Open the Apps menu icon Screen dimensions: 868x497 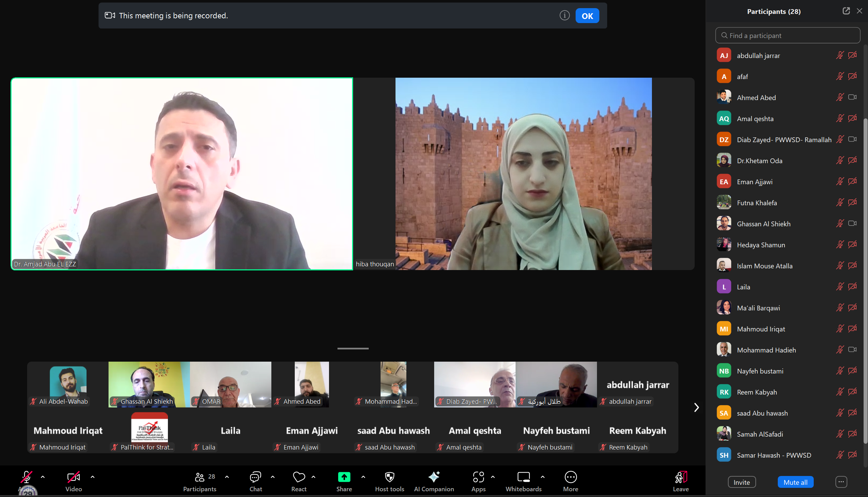[478, 477]
